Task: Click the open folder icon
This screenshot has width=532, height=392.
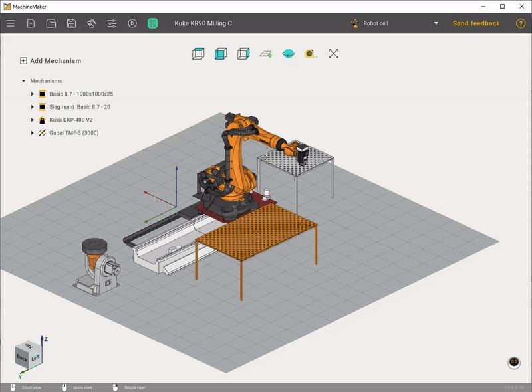Action: click(x=51, y=23)
